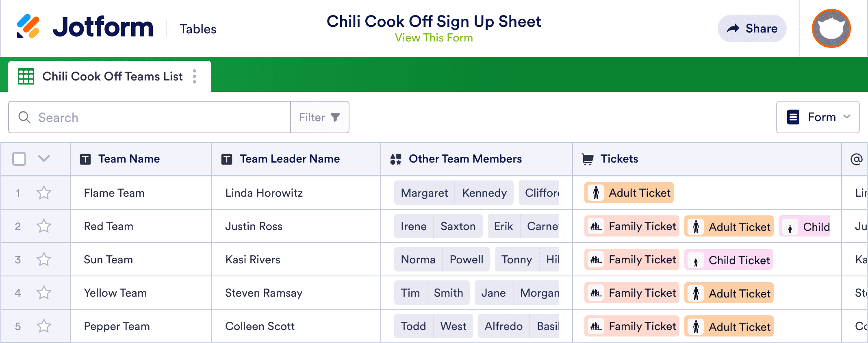Open the View This Form link
The width and height of the screenshot is (868, 343).
tap(434, 38)
